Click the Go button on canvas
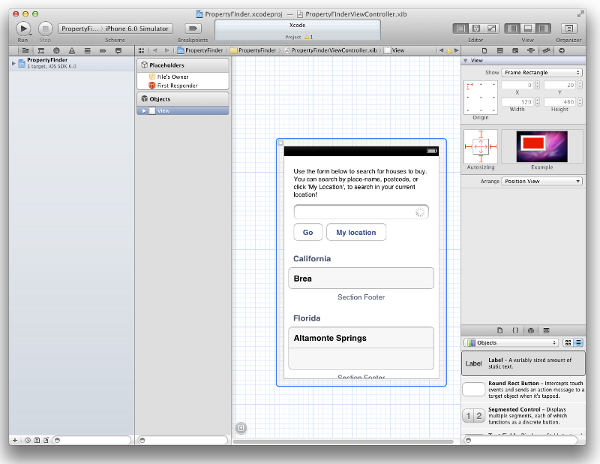This screenshot has width=600, height=464. (308, 232)
